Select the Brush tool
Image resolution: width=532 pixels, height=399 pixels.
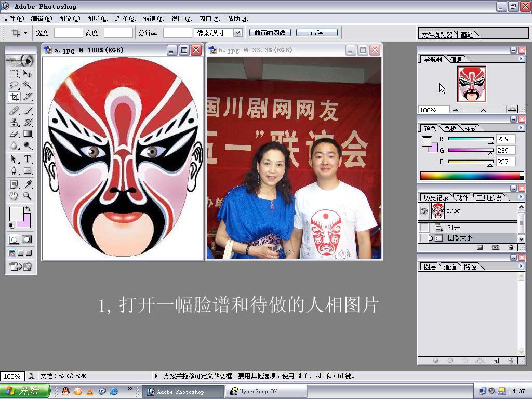coord(28,111)
